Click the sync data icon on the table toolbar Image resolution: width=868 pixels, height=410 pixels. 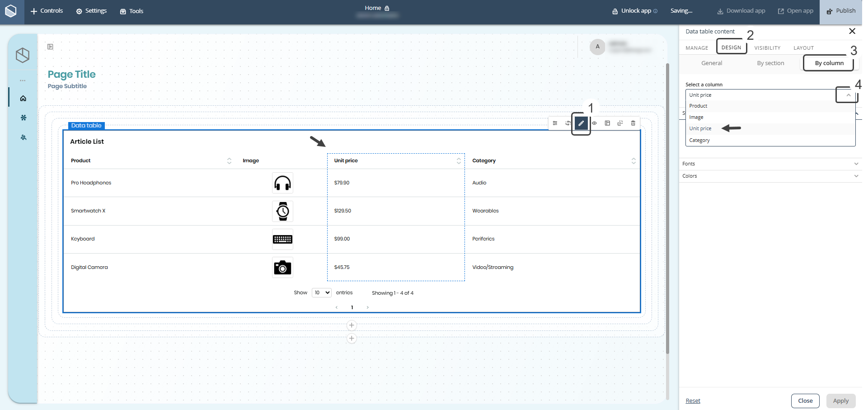[568, 123]
